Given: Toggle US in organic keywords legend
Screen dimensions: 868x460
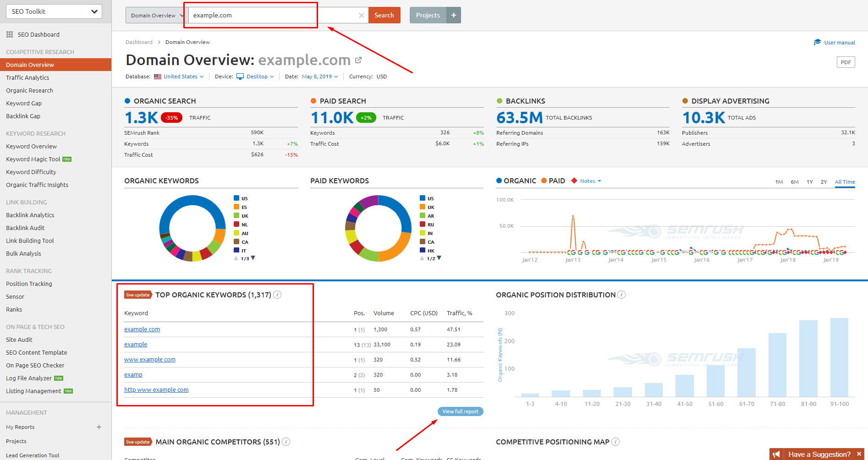Looking at the screenshot, I should [x=241, y=198].
